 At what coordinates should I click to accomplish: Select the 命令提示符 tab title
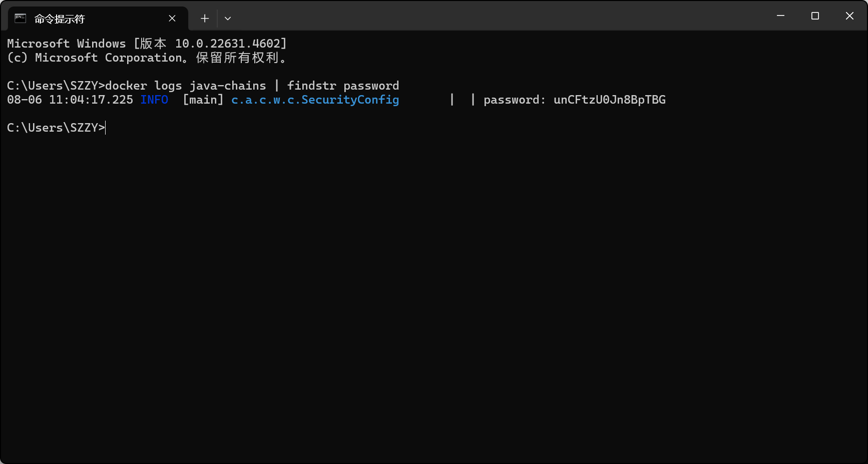pos(60,19)
